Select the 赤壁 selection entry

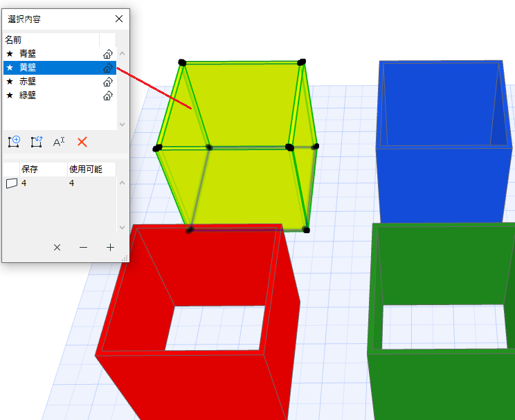click(60, 82)
